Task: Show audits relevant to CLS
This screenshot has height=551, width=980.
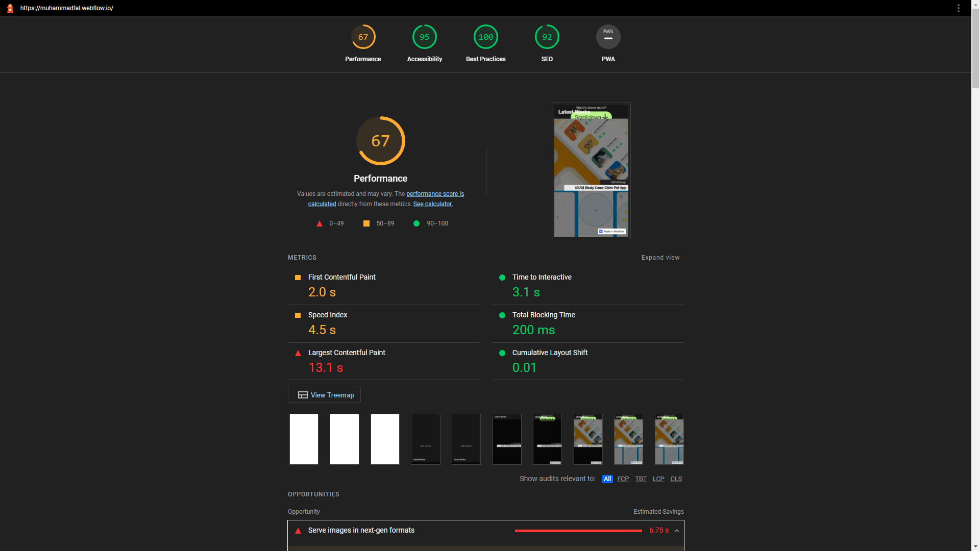Action: 676,479
